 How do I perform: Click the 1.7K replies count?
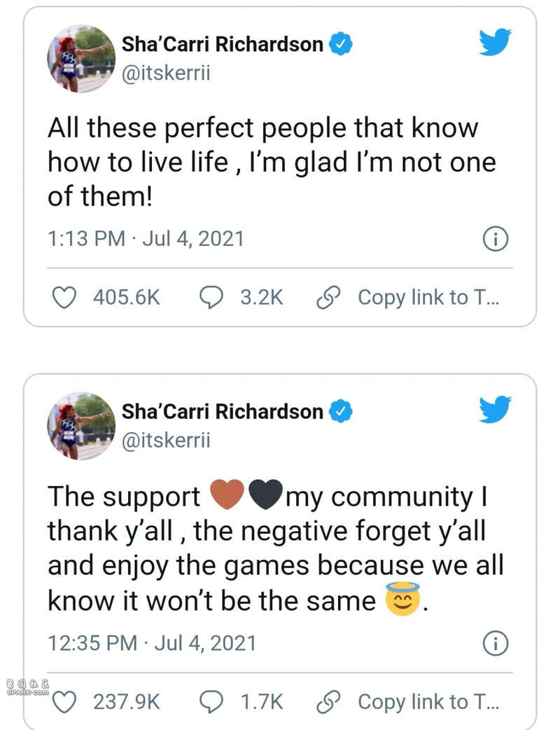click(x=262, y=702)
